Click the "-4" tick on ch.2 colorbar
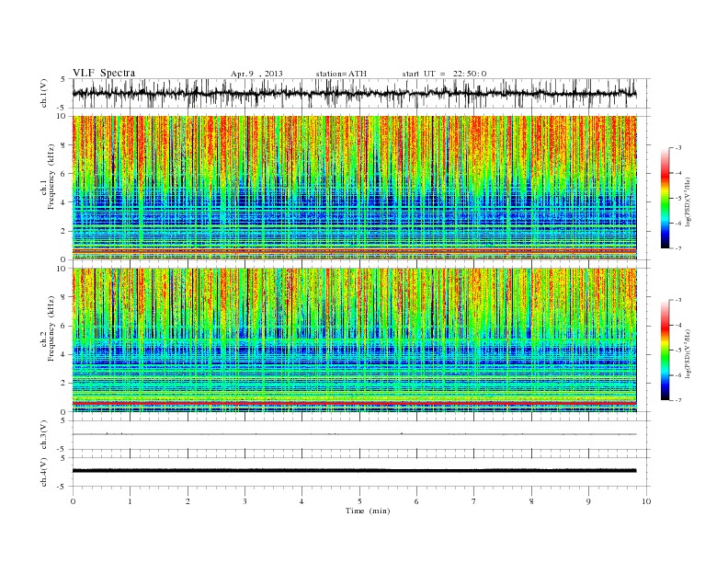The width and height of the screenshot is (728, 563). coord(678,325)
